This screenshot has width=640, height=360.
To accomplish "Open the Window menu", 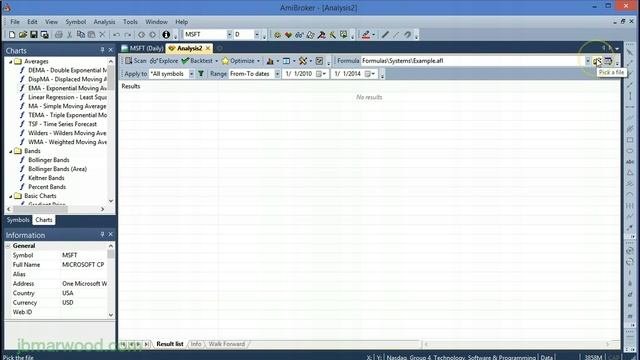I will [156, 22].
